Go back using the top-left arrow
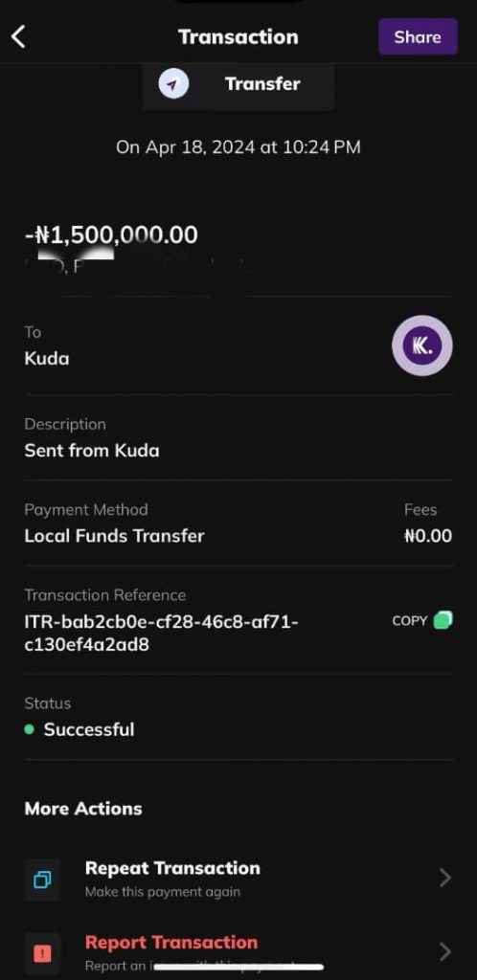Screen dimensions: 477x980 click(x=19, y=37)
